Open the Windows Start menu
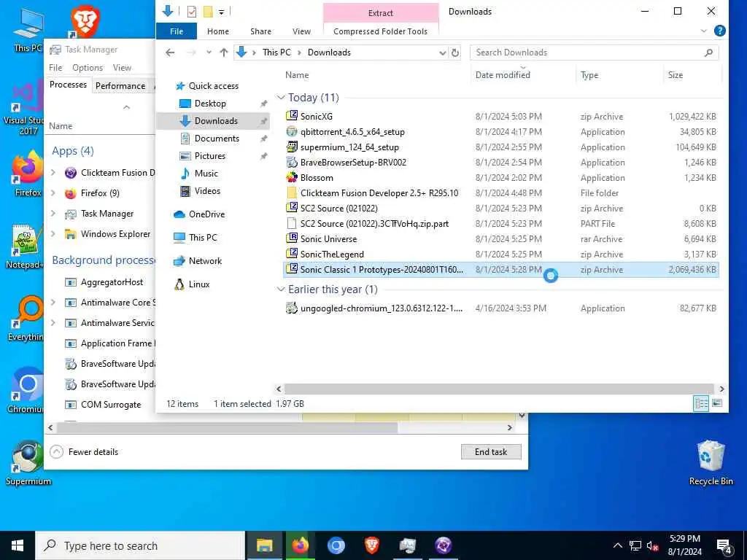Viewport: 747px width, 560px height. pos(18,545)
